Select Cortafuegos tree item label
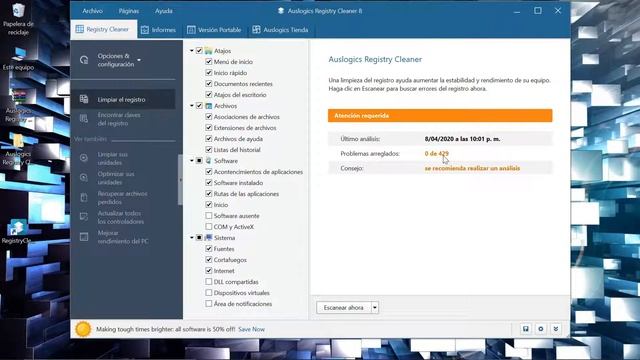This screenshot has height=360, width=640. (230, 260)
